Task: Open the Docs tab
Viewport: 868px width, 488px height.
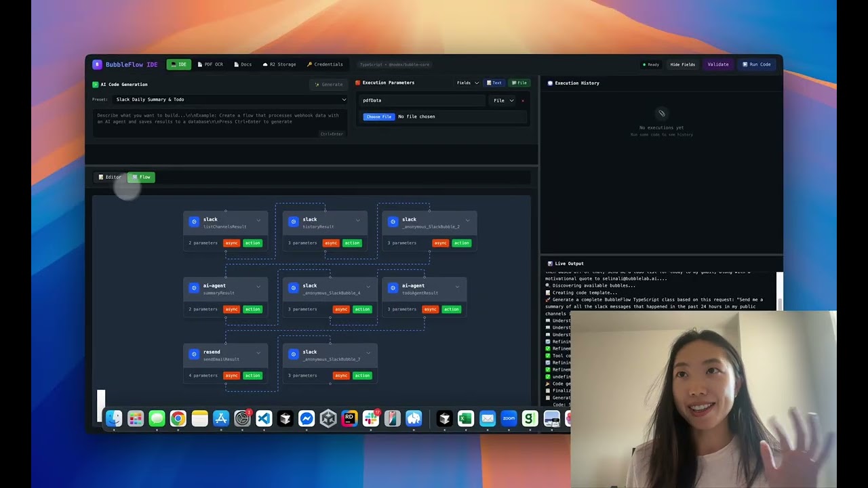Action: [x=243, y=64]
